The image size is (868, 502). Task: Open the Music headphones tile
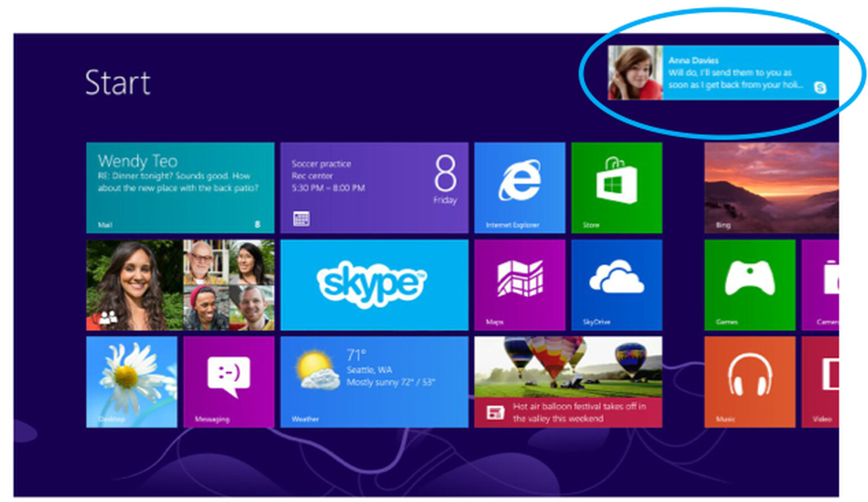(749, 382)
